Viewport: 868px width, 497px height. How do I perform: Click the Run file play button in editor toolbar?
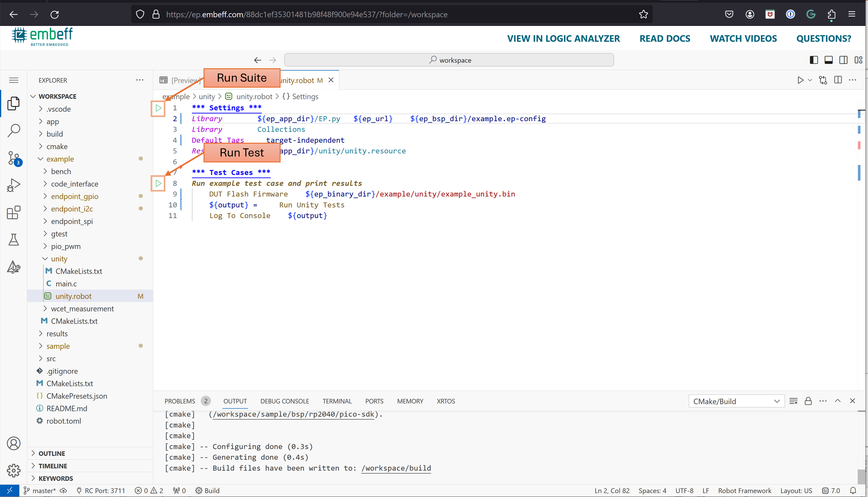800,80
